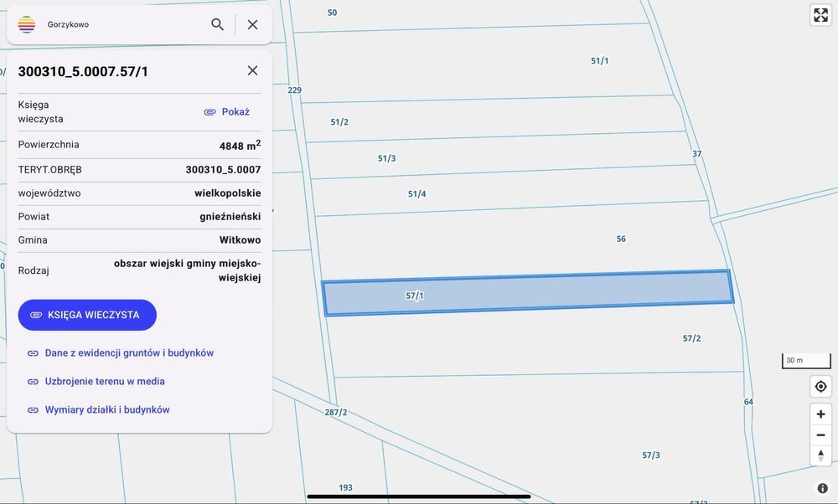Click the województwo value wielkopolskie

coord(228,193)
